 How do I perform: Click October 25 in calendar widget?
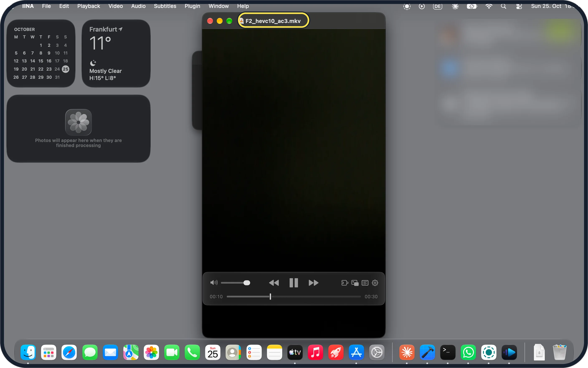click(x=65, y=69)
